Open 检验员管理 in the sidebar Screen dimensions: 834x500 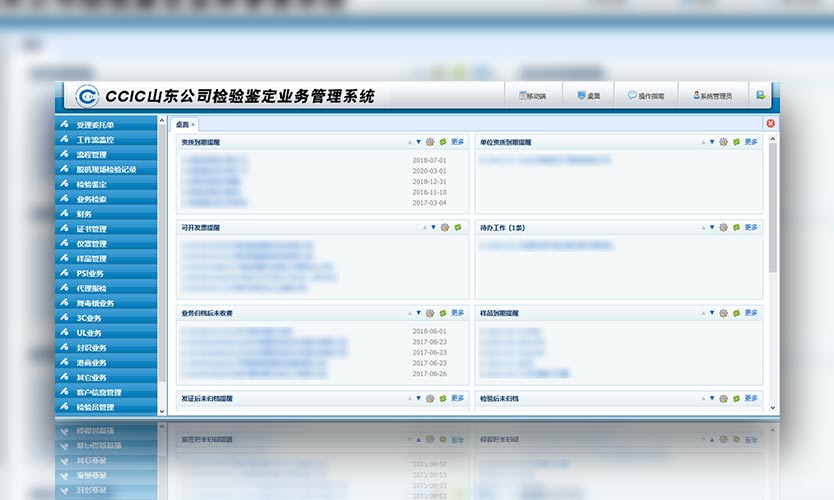pos(106,407)
